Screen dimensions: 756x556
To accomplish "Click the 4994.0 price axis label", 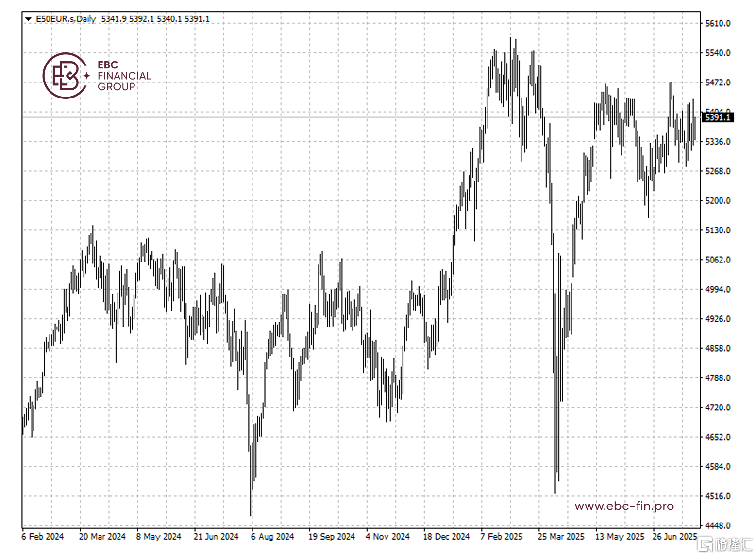I will [x=718, y=289].
